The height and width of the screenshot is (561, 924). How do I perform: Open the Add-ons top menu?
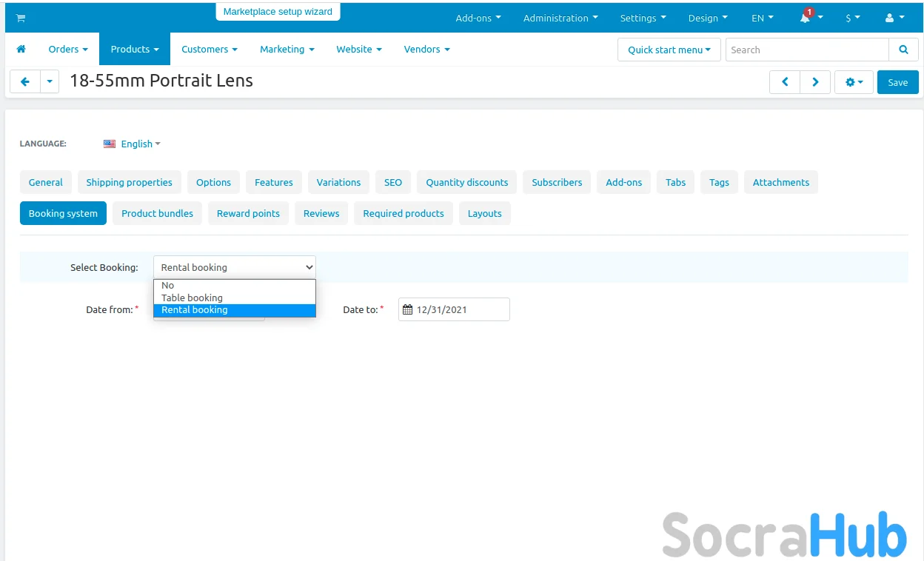(x=478, y=18)
